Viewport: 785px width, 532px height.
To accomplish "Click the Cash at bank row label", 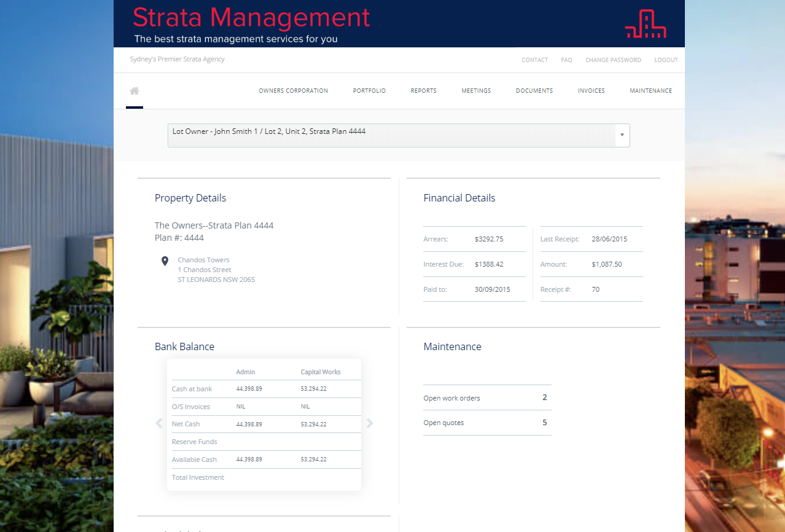I will click(x=192, y=389).
